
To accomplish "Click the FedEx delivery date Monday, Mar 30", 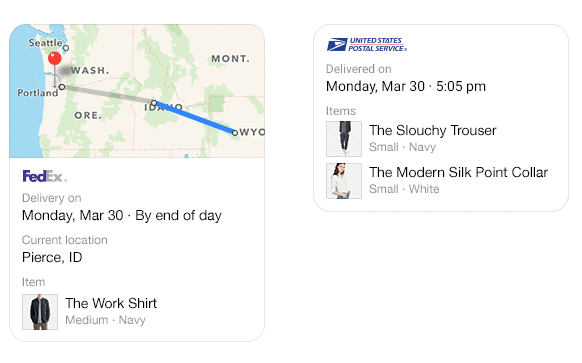I will point(72,215).
